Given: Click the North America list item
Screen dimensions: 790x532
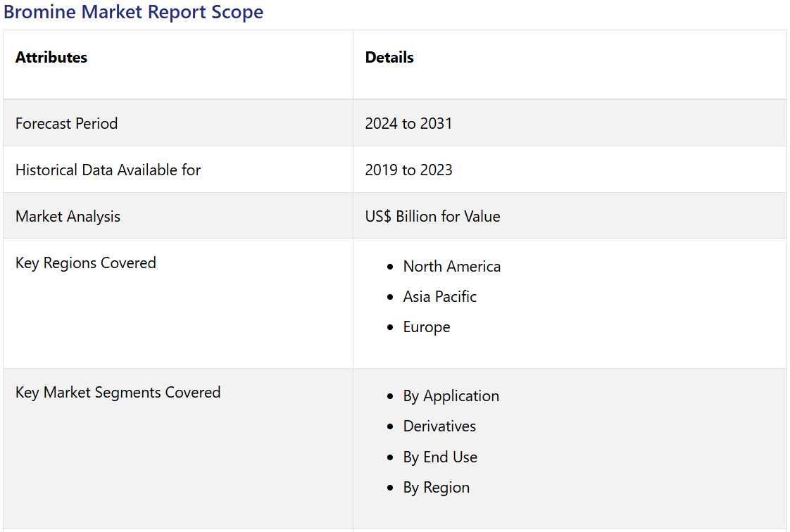Looking at the screenshot, I should (x=451, y=267).
